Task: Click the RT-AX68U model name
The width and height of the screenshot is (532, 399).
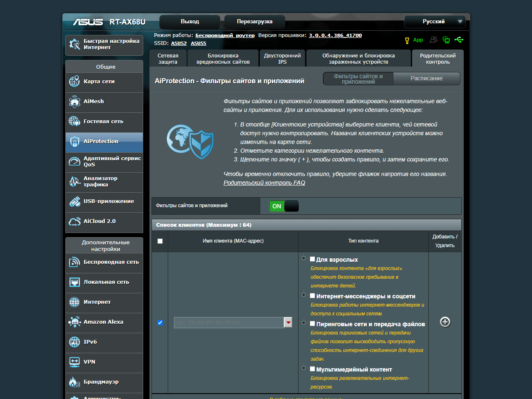Action: (x=127, y=22)
